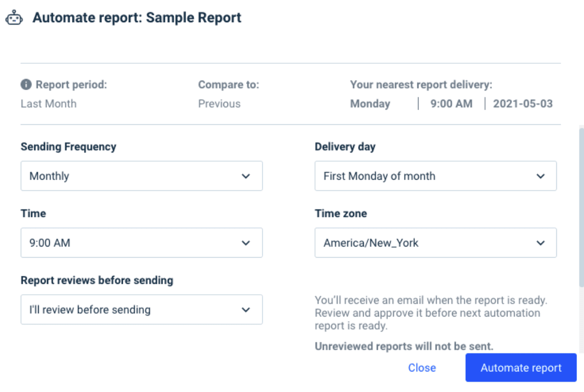Click the chevron on the Time dropdown
This screenshot has width=584, height=392.
(246, 243)
